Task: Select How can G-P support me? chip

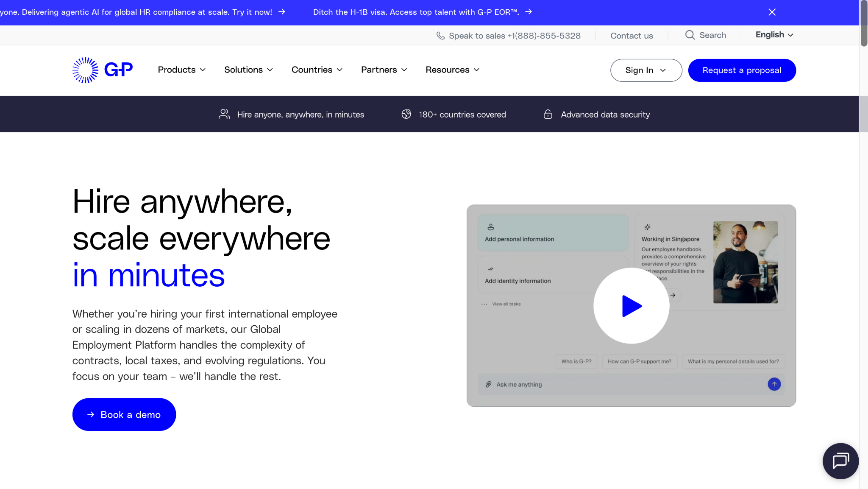Action: (x=640, y=361)
